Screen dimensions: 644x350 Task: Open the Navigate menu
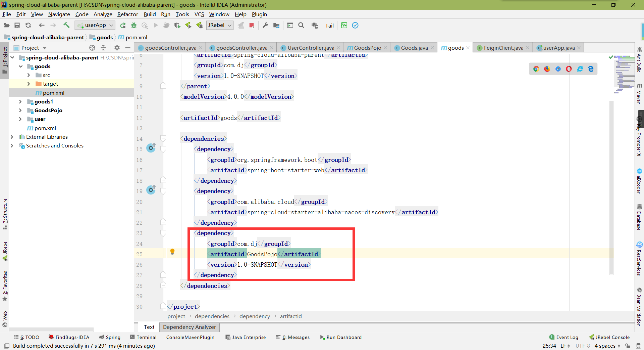[59, 14]
